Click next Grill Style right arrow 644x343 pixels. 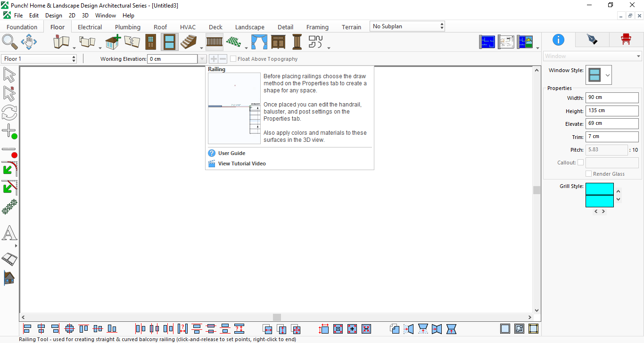click(603, 212)
